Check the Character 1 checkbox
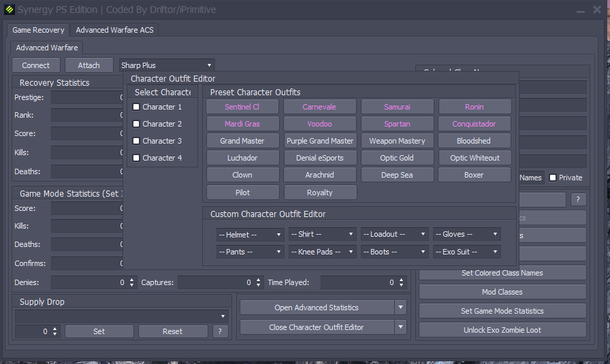The height and width of the screenshot is (364, 610). pos(136,107)
